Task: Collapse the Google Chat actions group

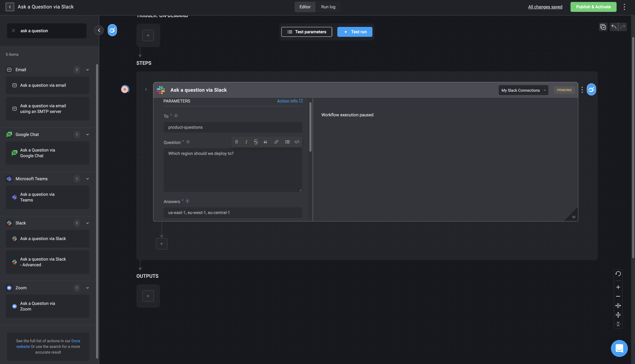Action: 88,135
